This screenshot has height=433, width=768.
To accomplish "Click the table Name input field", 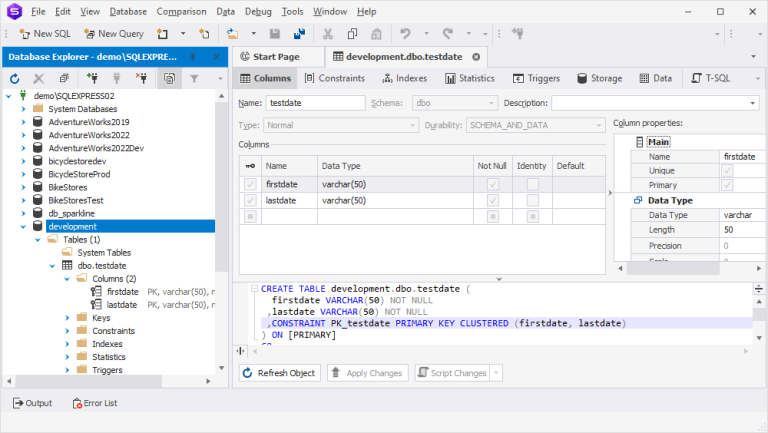I will click(x=316, y=103).
